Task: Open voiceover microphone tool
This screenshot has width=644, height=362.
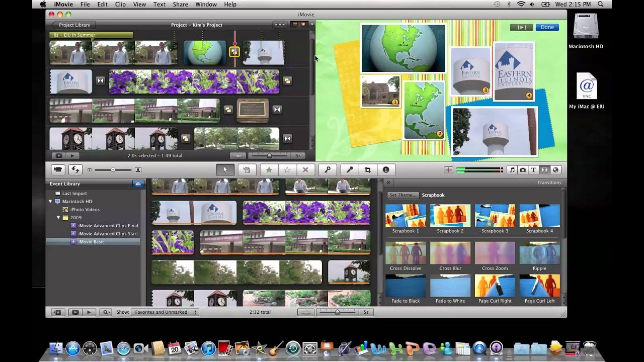Action: [x=350, y=170]
